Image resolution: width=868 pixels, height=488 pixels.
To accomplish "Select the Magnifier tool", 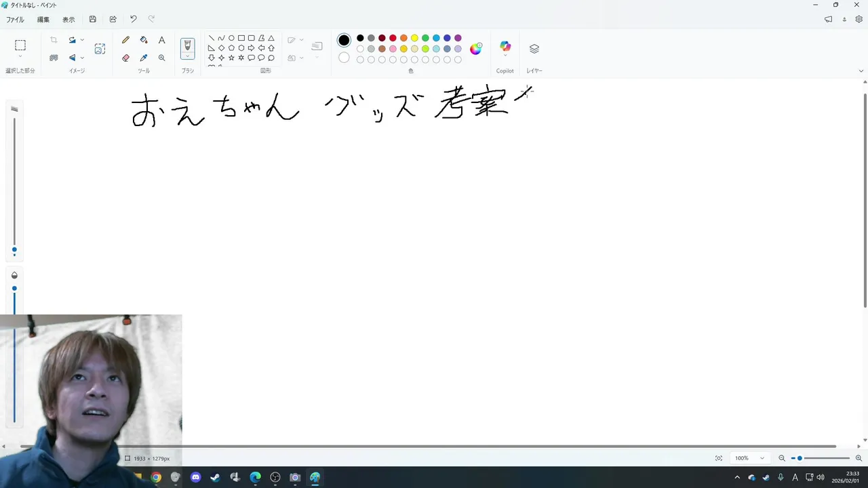I will tap(161, 58).
